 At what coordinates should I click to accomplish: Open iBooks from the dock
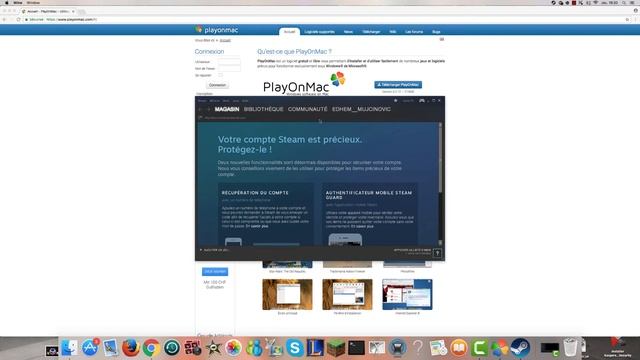(459, 348)
